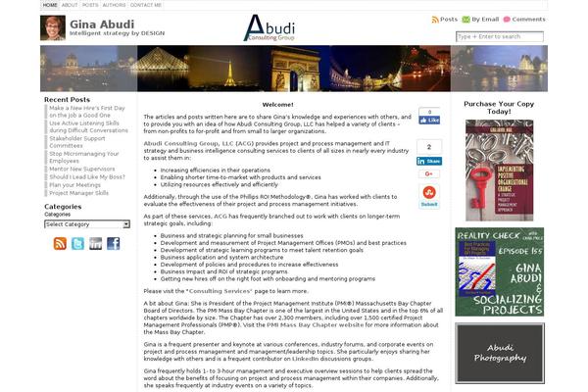This screenshot has height=392, width=588.
Task: Open Project Manager Skills post
Action: (x=78, y=193)
